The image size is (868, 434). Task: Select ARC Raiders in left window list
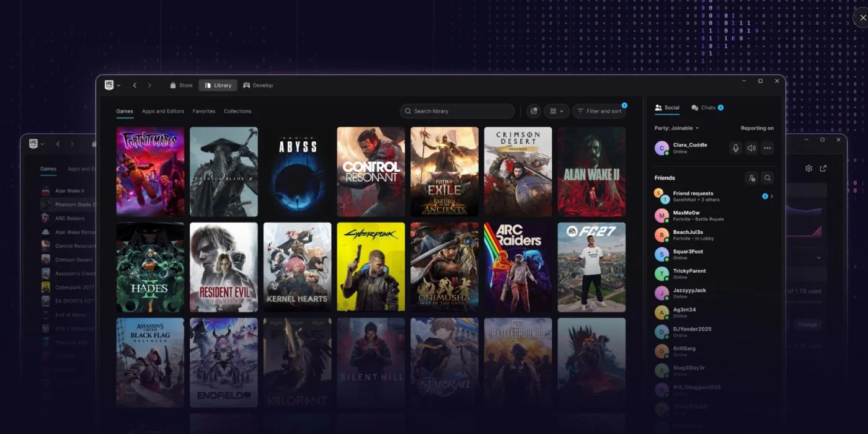click(x=68, y=218)
